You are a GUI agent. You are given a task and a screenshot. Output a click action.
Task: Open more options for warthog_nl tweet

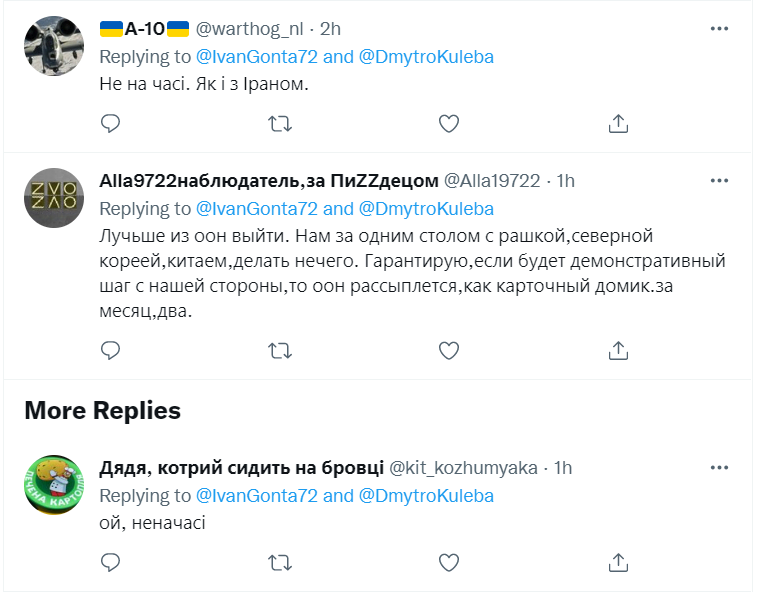click(719, 29)
